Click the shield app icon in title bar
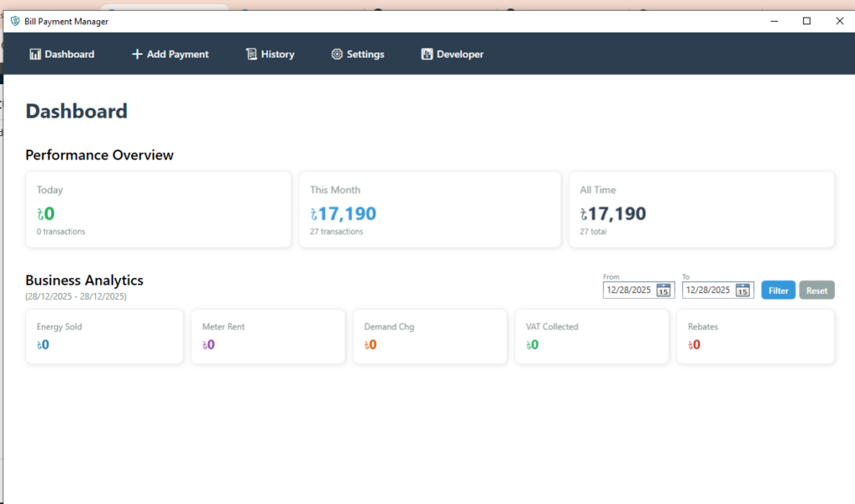This screenshot has height=504, width=855. 15,21
